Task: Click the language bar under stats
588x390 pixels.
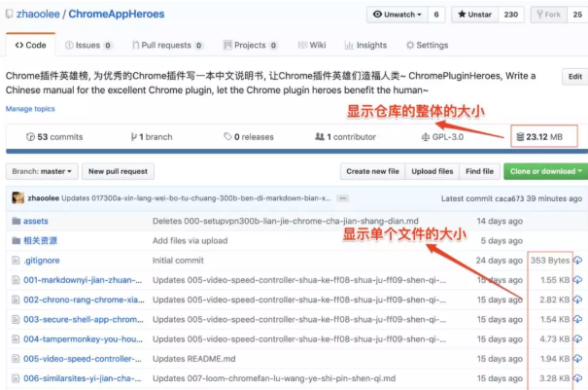Action: coord(296,152)
